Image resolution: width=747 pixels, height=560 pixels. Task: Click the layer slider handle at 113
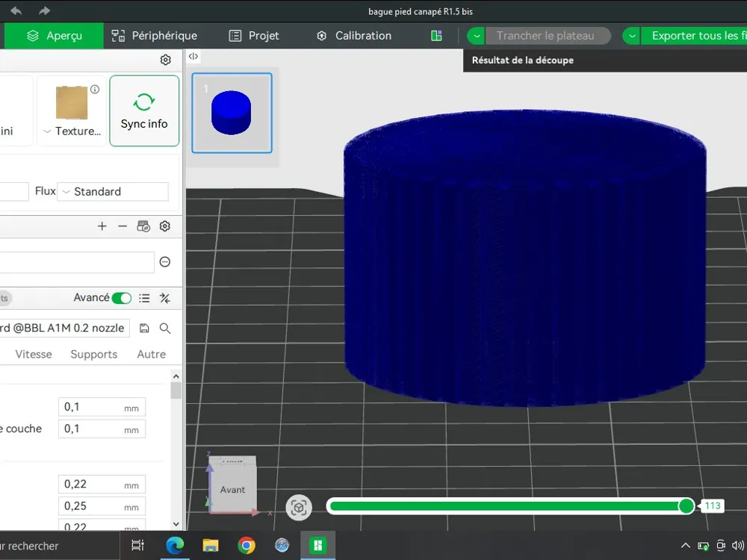click(x=686, y=506)
